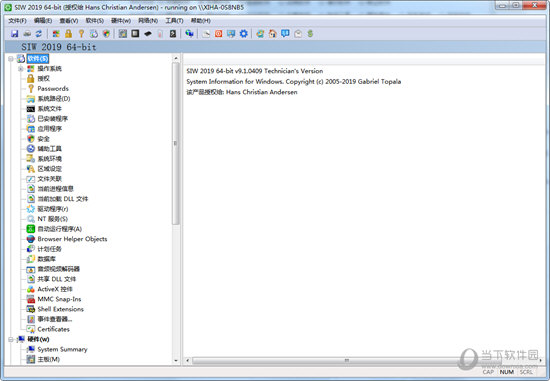
Task: Click the globe network toolbar icon
Action: coord(189,34)
